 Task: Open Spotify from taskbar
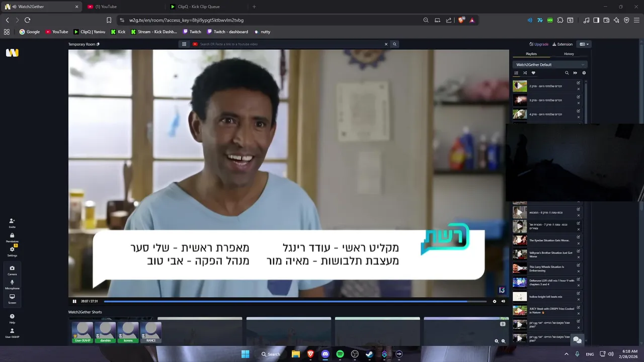tap(340, 354)
